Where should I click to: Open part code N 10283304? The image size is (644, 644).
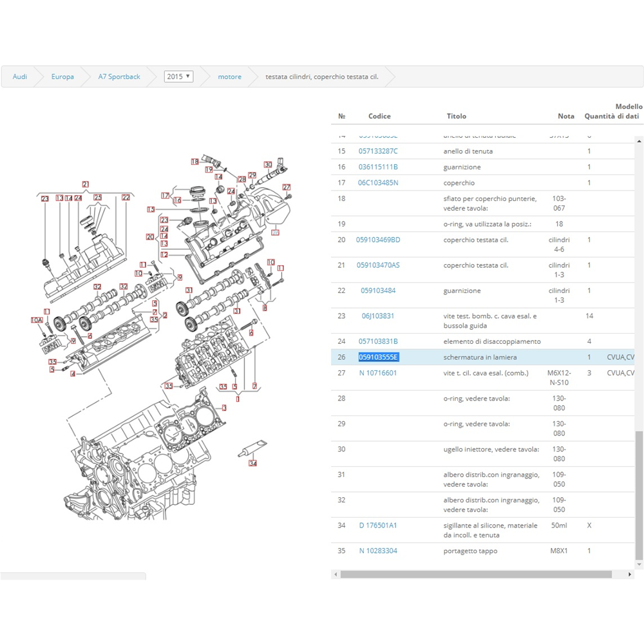click(x=378, y=551)
